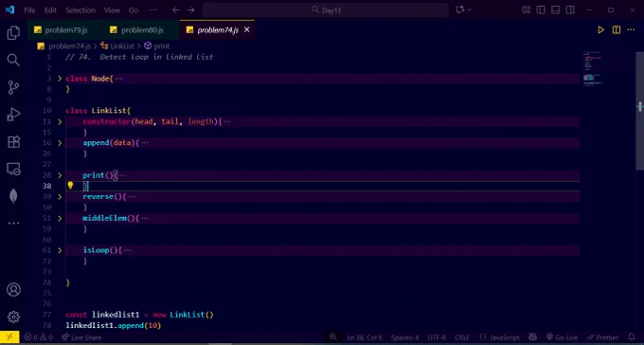Expand the folded class Node
This screenshot has height=345, width=644.
coord(60,79)
